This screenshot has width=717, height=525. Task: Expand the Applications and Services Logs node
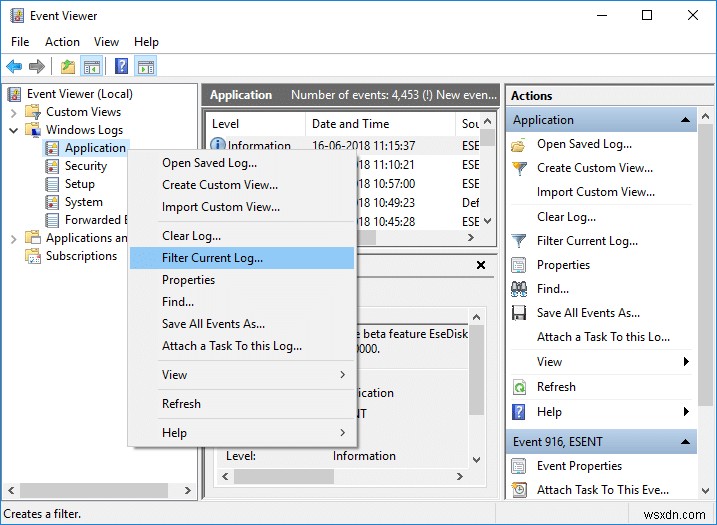[x=14, y=238]
